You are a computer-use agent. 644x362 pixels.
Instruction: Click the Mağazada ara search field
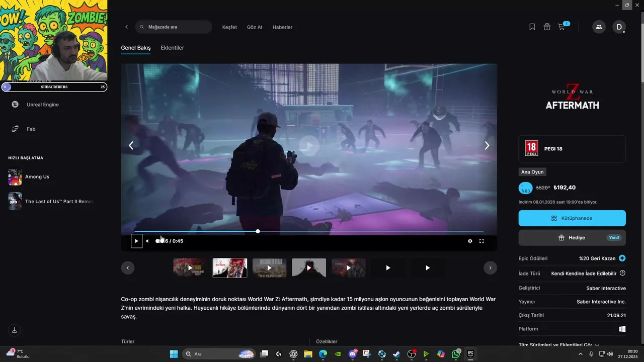point(174,27)
